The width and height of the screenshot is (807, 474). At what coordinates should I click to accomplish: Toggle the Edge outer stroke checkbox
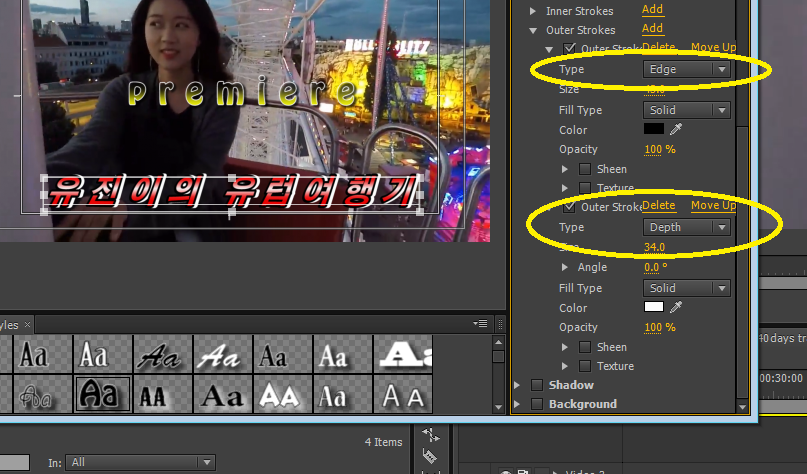569,48
